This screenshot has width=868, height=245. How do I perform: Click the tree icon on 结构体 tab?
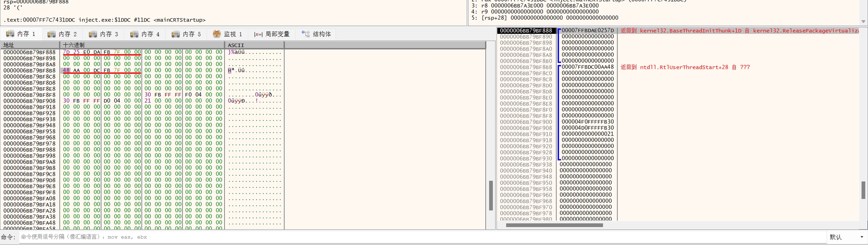click(x=306, y=34)
